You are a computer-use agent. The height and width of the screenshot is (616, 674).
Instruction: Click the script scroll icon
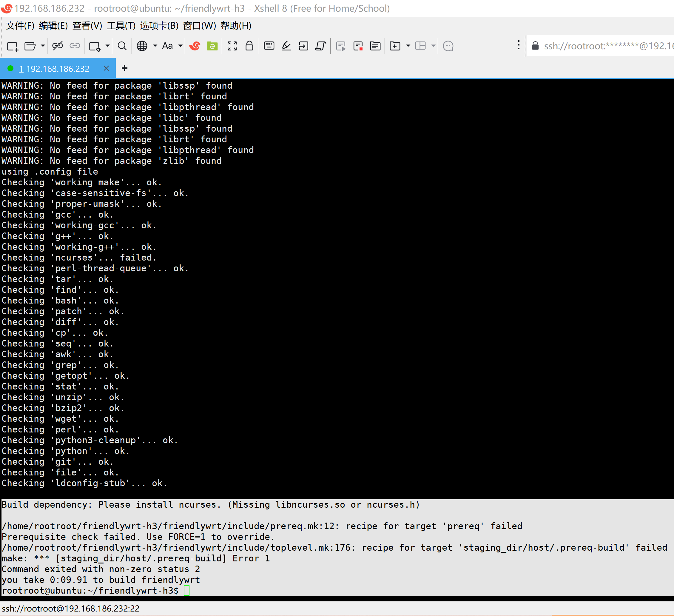point(321,46)
